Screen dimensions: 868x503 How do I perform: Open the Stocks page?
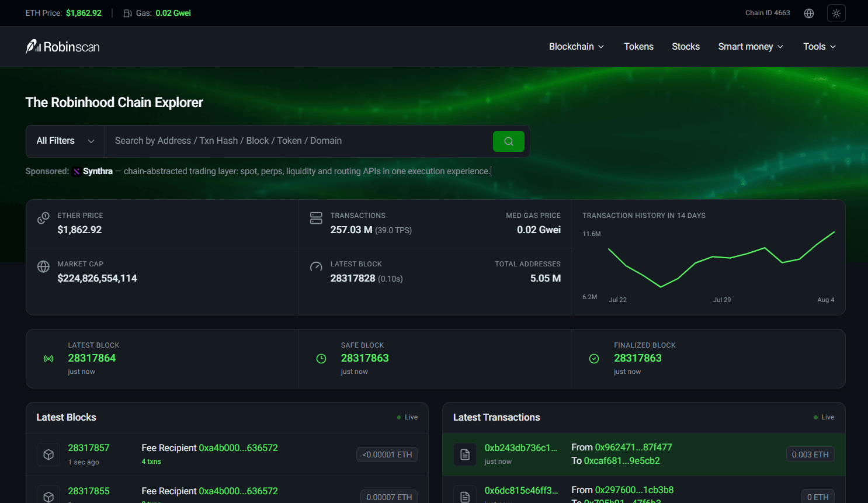[686, 47]
